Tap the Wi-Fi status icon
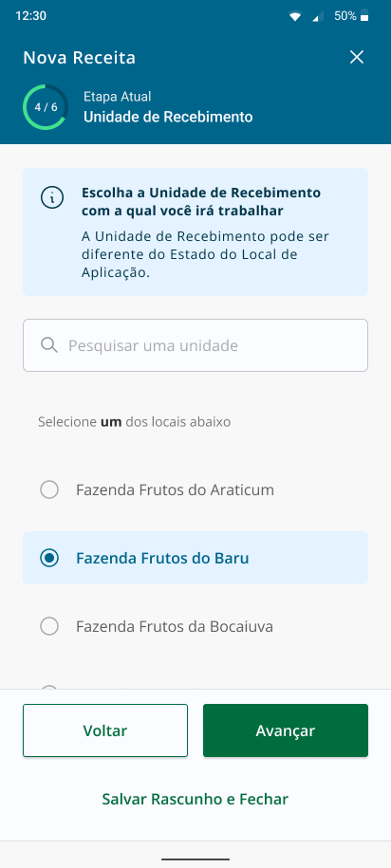 point(295,17)
